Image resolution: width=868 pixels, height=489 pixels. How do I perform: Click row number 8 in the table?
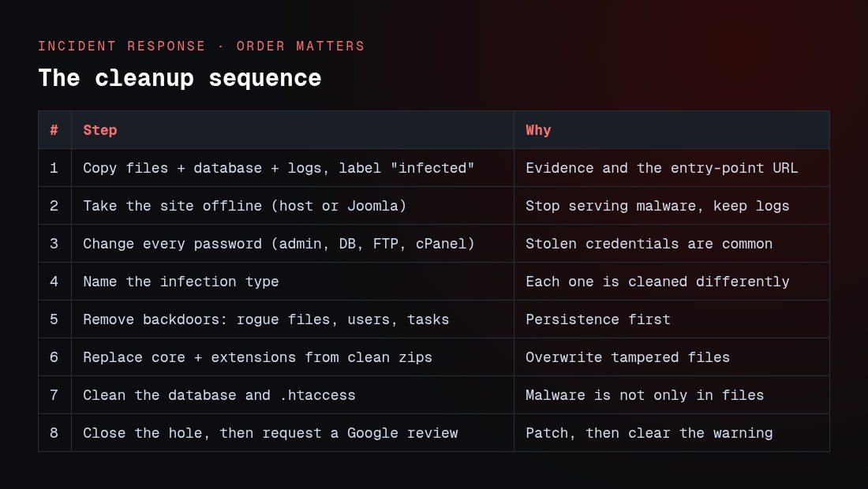[54, 432]
